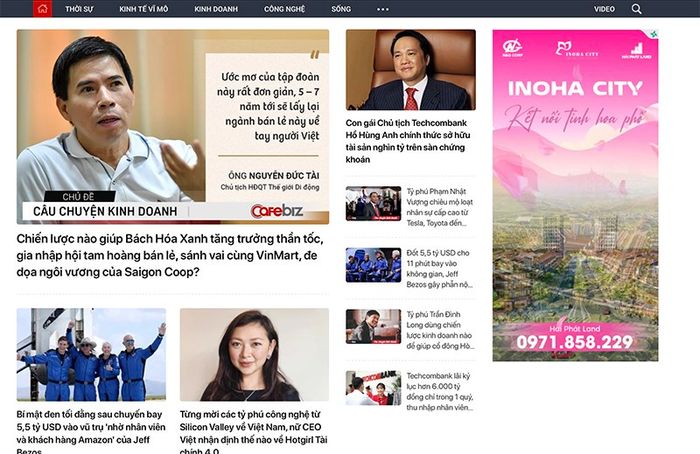Go to the Kinh Doanh section

pyautogui.click(x=216, y=9)
